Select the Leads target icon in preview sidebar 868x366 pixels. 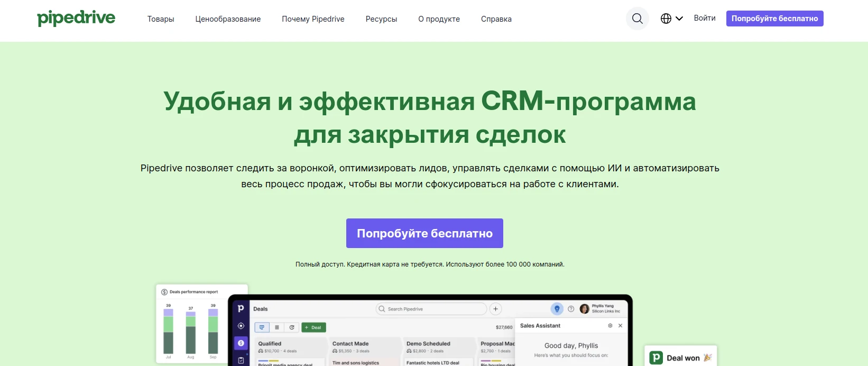(x=241, y=326)
